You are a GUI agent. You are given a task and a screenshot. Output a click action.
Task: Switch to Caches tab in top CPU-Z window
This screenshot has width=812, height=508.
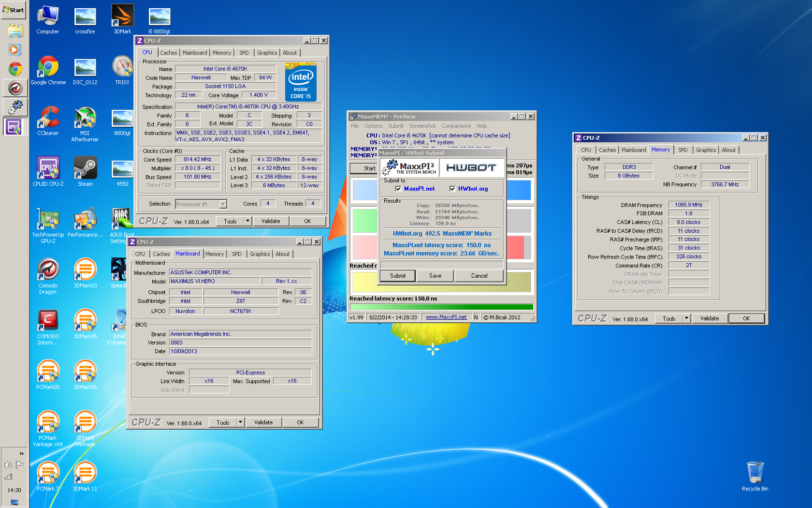[x=169, y=53]
